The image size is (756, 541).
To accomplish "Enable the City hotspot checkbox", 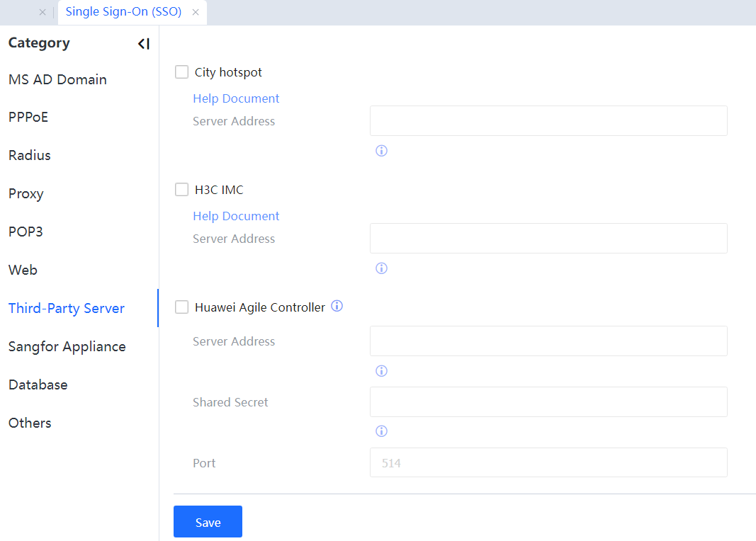I will [x=181, y=72].
